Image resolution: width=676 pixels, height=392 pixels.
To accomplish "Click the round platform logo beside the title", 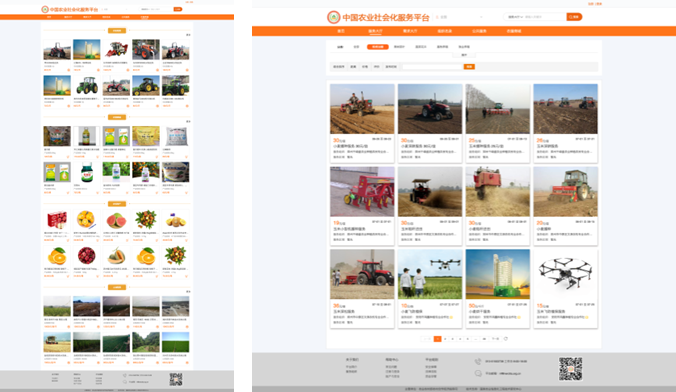I will tap(333, 17).
